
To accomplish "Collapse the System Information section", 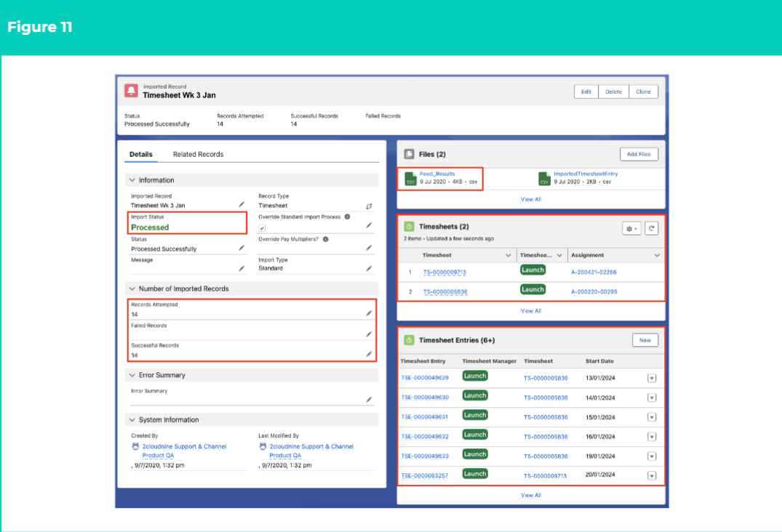I will 132,420.
